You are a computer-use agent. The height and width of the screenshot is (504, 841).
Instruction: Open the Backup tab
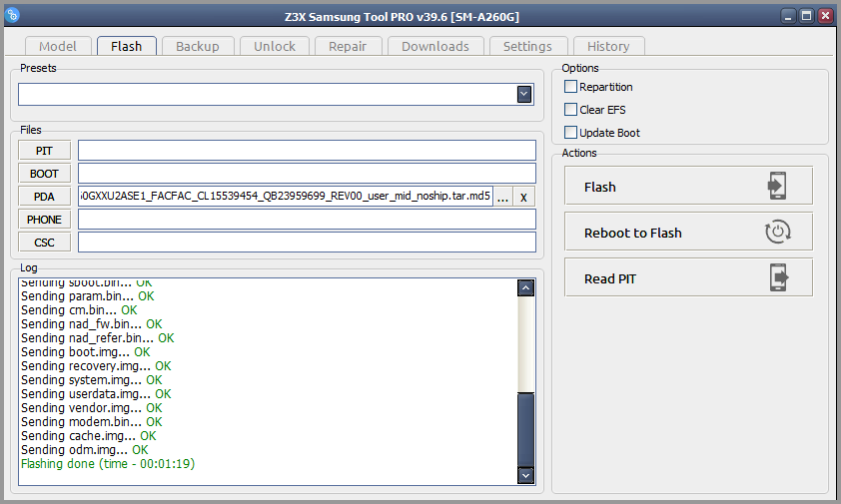pos(198,46)
